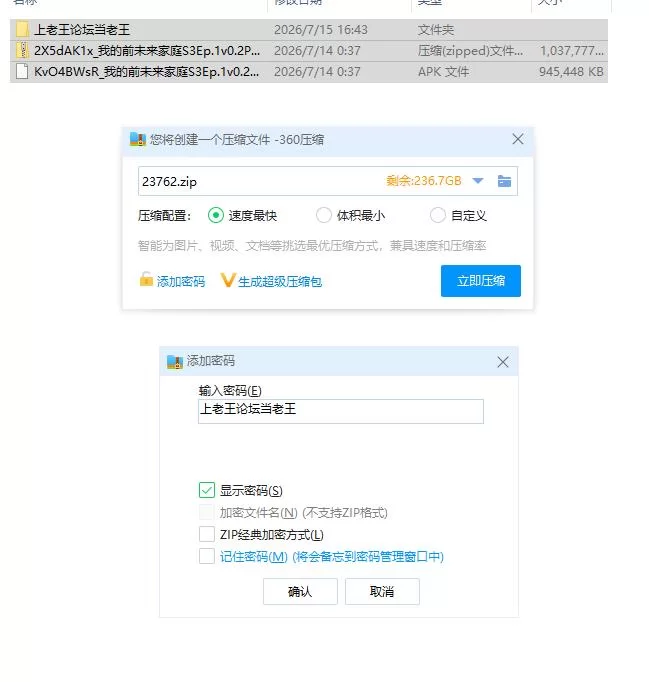
Task: Click the 1,037,777 size cell of zip file
Action: [x=572, y=51]
